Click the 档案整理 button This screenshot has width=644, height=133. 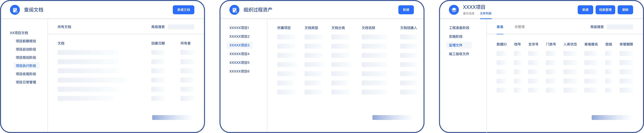point(605,10)
